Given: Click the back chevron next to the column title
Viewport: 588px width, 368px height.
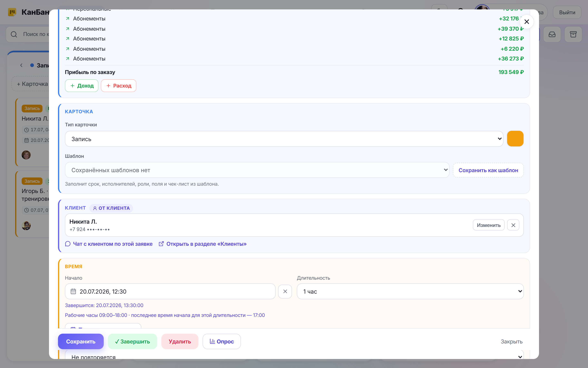Looking at the screenshot, I should click(x=21, y=65).
